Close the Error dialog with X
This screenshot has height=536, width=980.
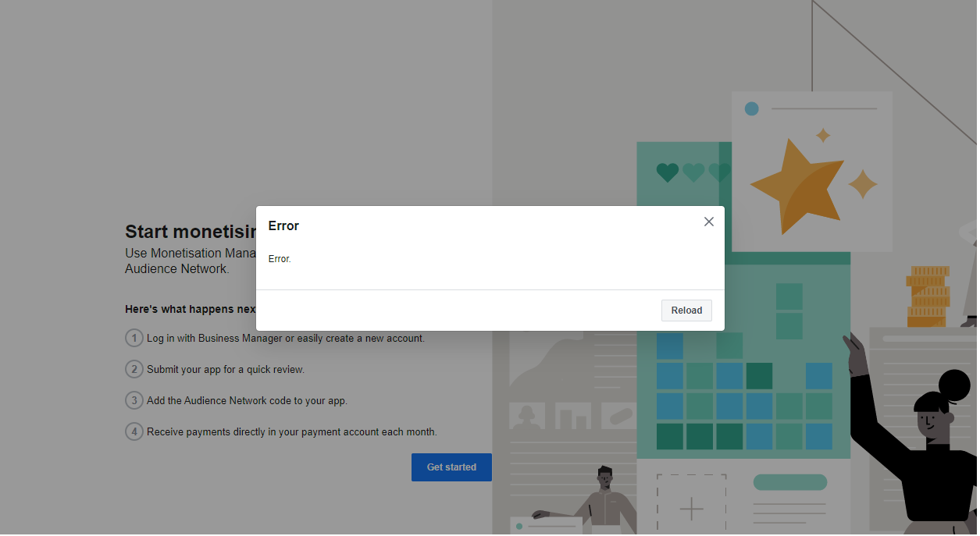tap(709, 222)
